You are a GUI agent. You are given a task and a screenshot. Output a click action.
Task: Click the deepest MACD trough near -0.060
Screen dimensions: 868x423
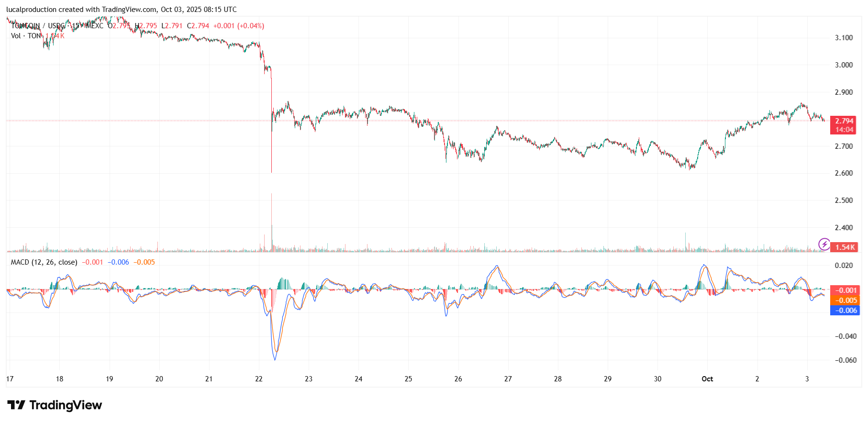coord(275,359)
